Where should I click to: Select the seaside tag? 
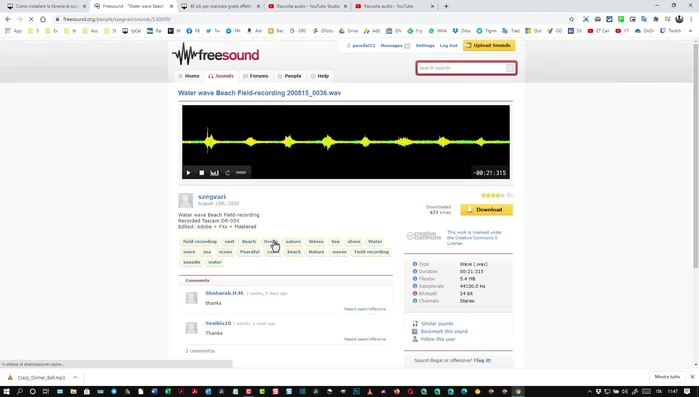click(192, 262)
